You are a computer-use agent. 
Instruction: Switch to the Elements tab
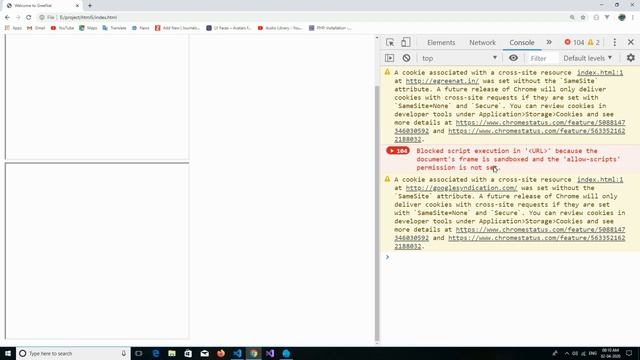[441, 42]
